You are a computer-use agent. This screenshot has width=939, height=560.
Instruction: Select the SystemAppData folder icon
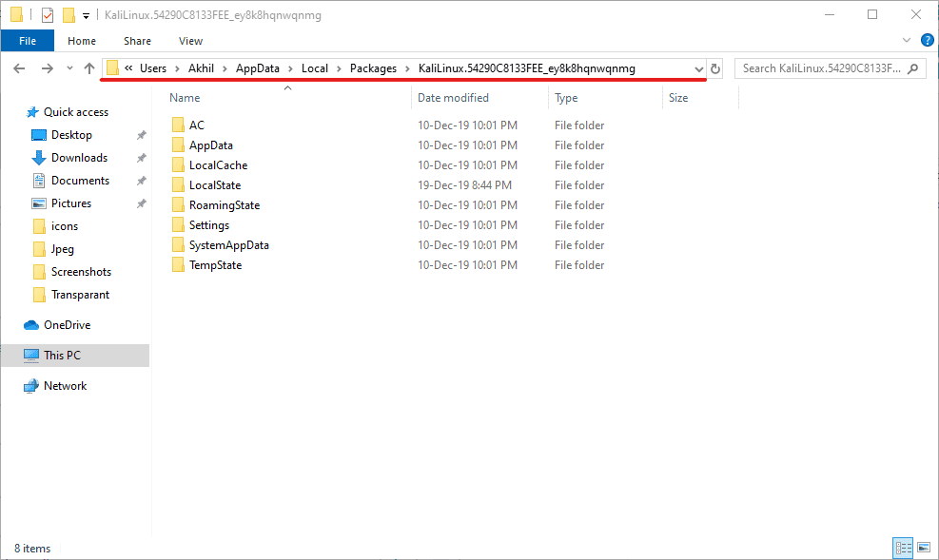(x=178, y=245)
